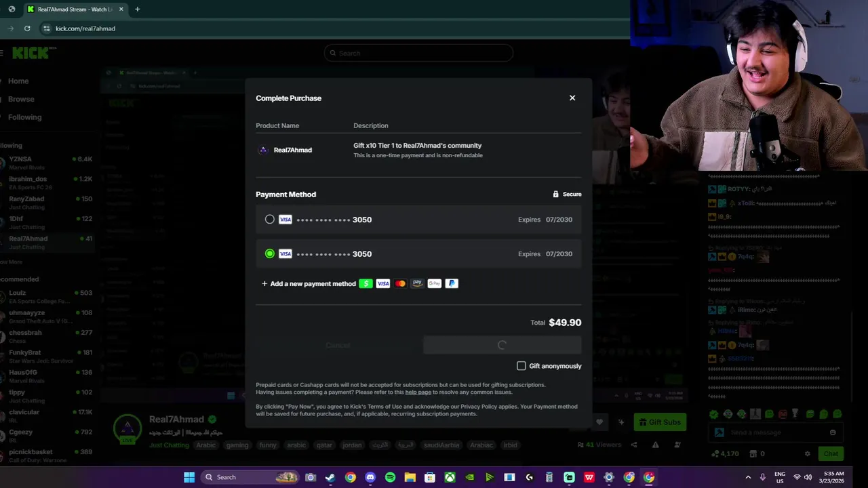Click the Kick search field
Screen dimensions: 868x488
click(x=418, y=53)
